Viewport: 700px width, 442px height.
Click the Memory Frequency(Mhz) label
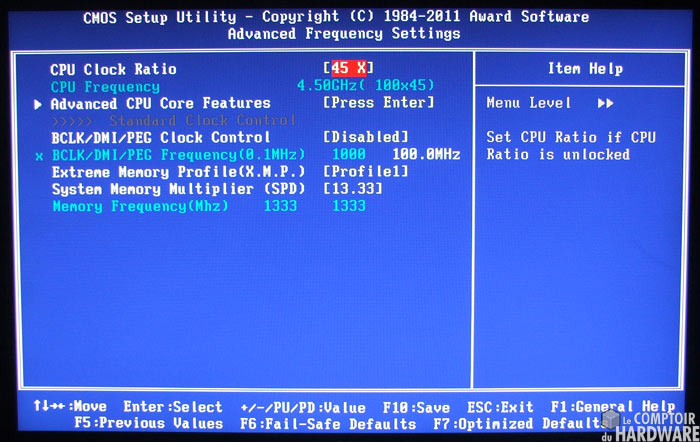tap(140, 206)
